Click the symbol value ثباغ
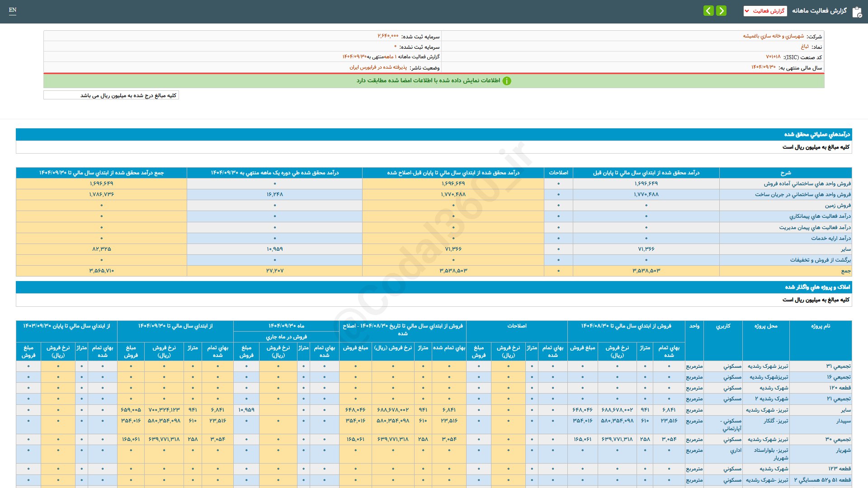This screenshot has width=868, height=488. (x=805, y=47)
